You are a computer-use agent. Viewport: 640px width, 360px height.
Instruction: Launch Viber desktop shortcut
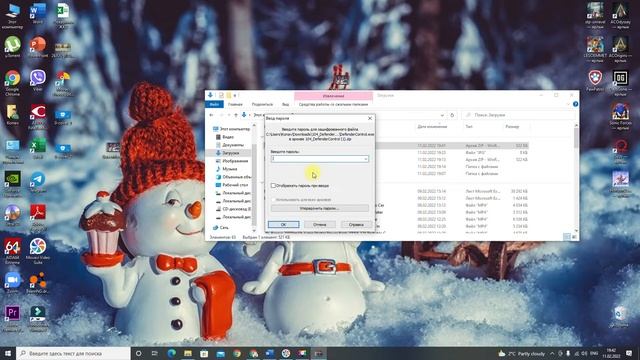pyautogui.click(x=38, y=80)
